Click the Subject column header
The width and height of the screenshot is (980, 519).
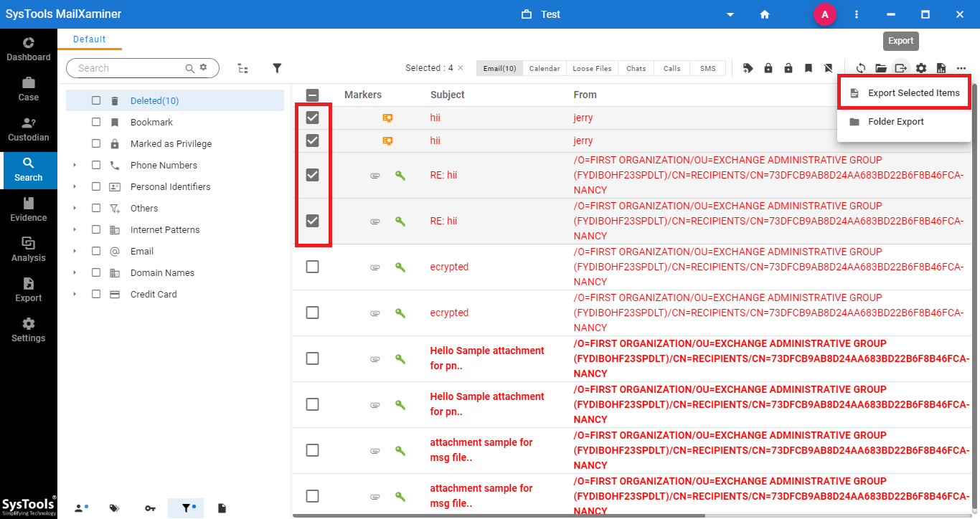point(448,95)
